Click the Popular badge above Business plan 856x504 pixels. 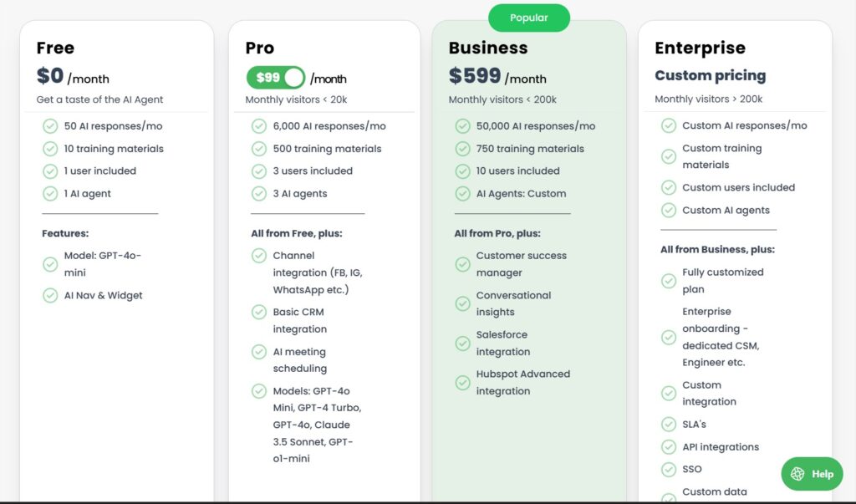(528, 17)
